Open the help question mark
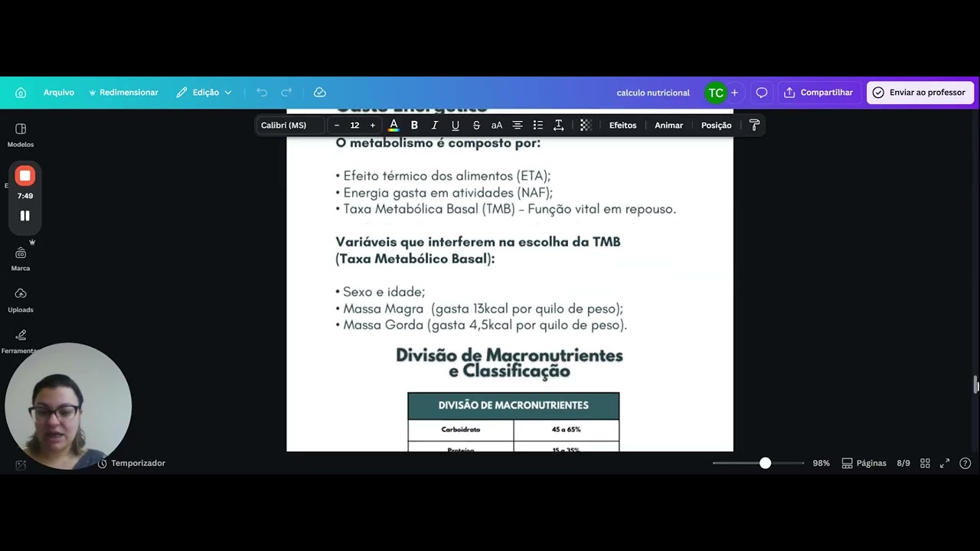Image resolution: width=980 pixels, height=551 pixels. coord(965,464)
